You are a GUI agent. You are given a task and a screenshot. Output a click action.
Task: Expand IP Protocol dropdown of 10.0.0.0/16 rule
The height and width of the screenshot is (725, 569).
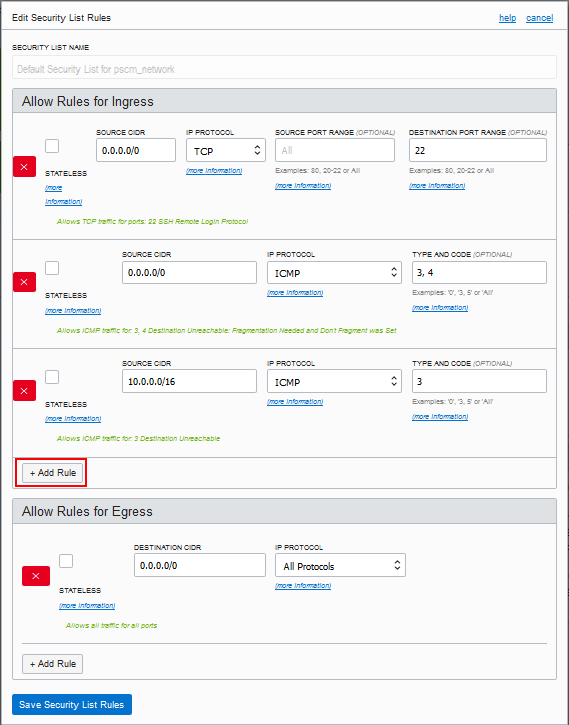point(334,381)
